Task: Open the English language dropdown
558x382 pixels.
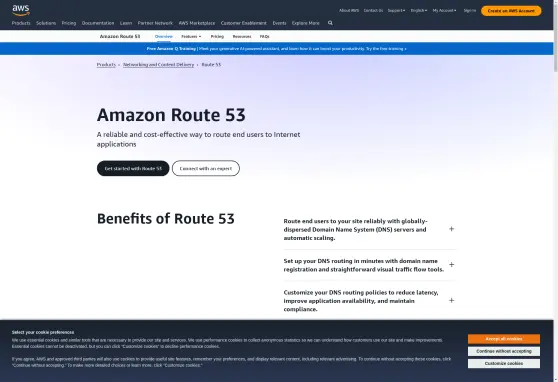Action: tap(419, 11)
